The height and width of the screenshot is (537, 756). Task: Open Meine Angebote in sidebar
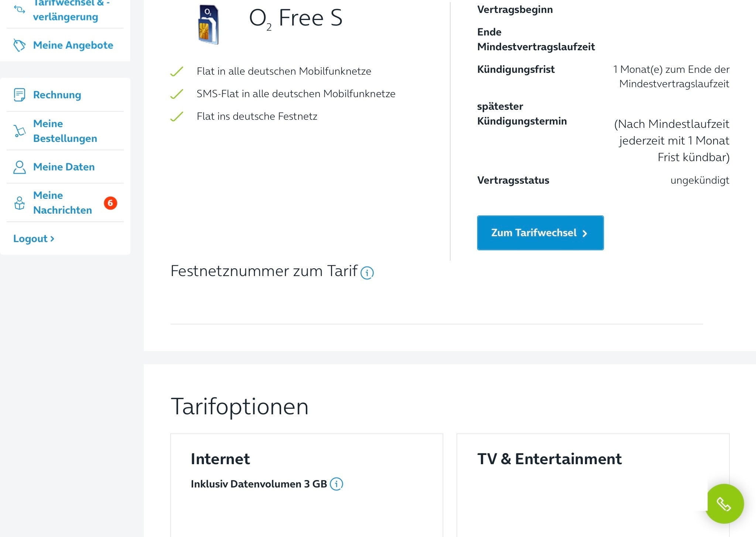(x=73, y=45)
